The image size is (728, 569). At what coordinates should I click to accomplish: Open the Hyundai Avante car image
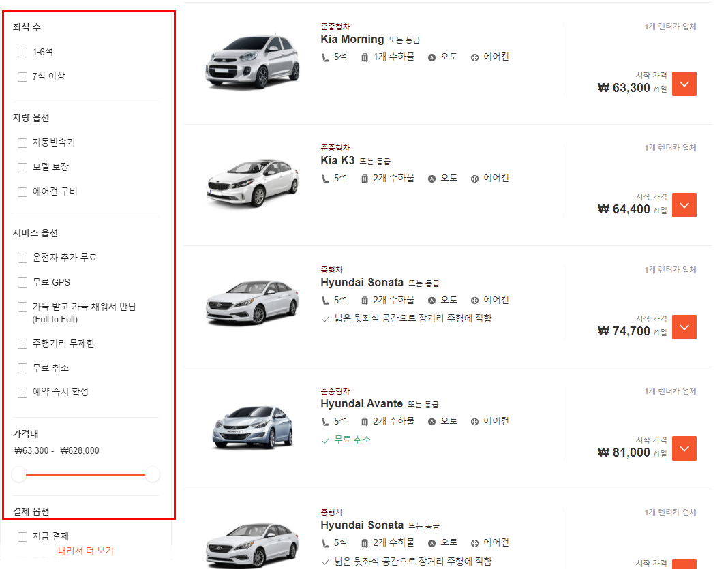(x=253, y=427)
